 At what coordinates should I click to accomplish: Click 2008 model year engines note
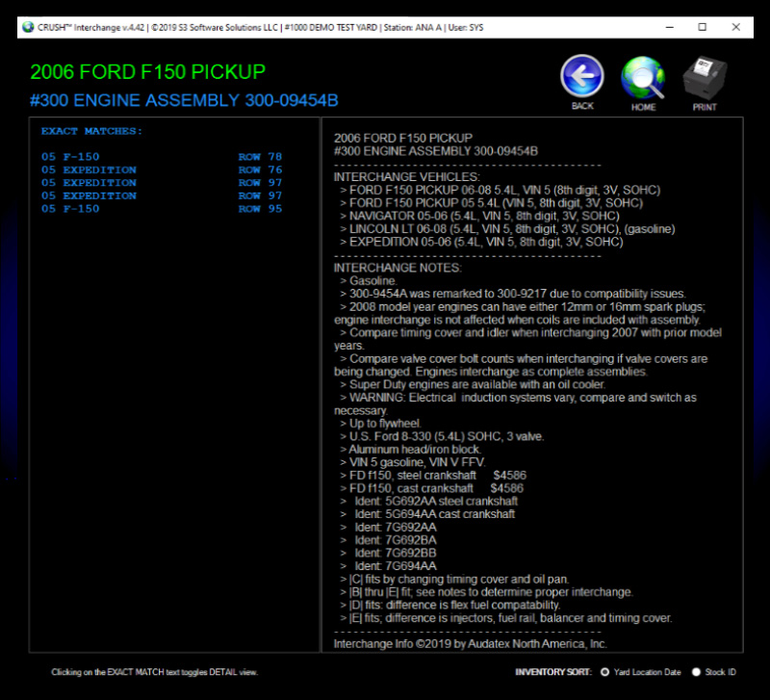tap(521, 313)
